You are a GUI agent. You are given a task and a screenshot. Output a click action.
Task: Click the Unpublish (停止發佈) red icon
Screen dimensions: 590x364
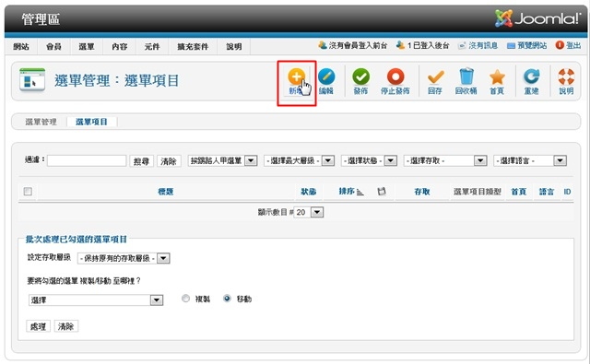pos(395,76)
